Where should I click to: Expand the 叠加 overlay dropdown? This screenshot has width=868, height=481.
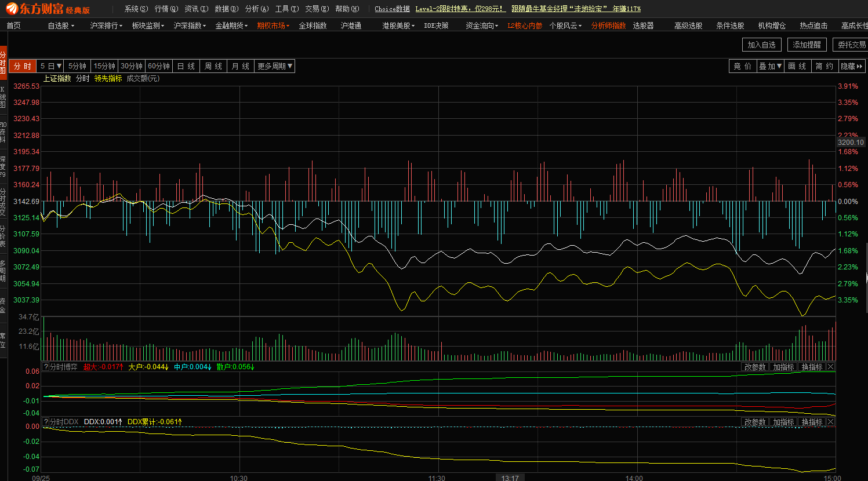[771, 67]
